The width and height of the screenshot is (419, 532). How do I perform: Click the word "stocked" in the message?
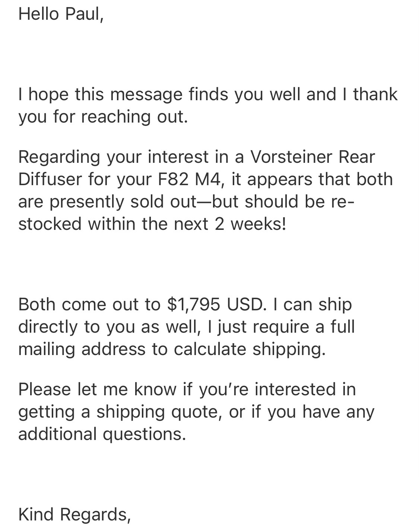point(50,224)
